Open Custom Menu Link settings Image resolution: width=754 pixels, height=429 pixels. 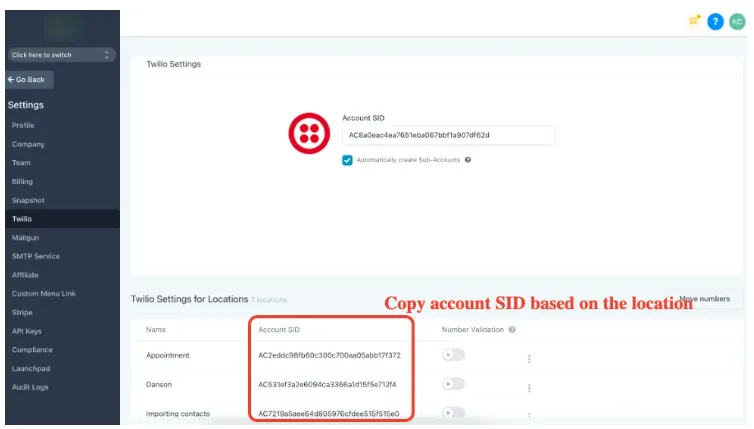pos(44,293)
